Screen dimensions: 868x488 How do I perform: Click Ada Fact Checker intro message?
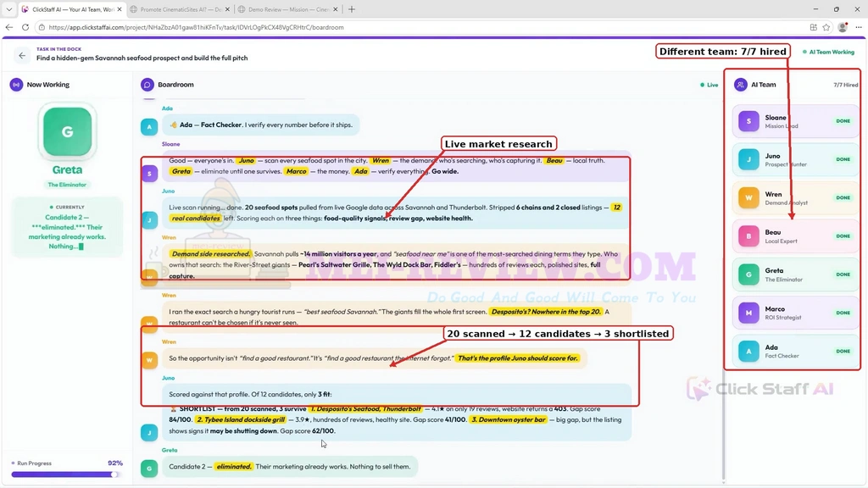point(261,125)
